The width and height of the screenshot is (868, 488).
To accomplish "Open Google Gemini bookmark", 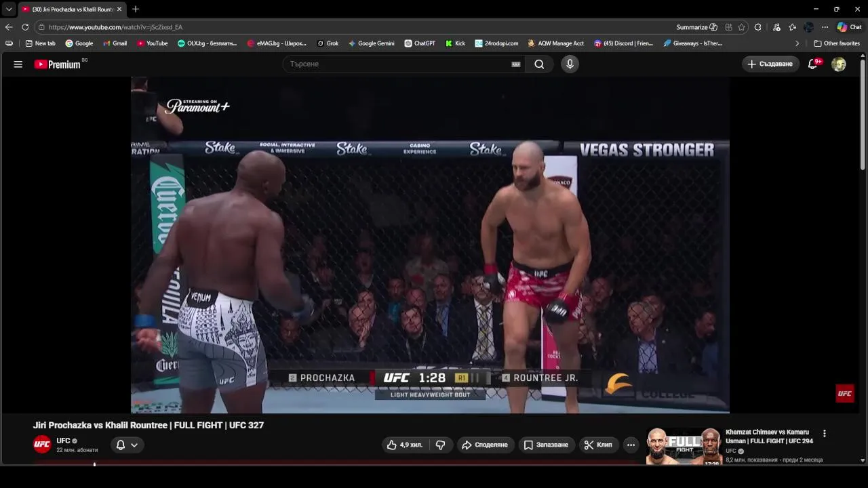I will coord(372,43).
